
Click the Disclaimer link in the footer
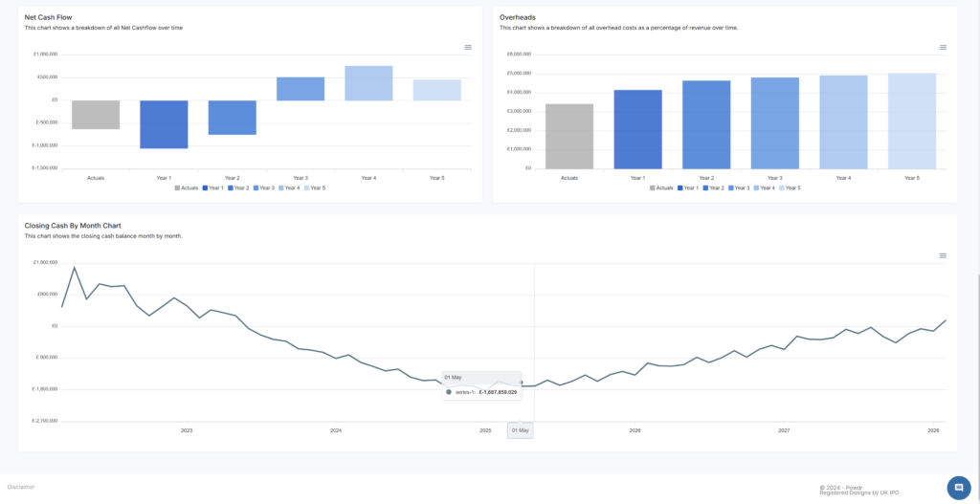pos(21,487)
